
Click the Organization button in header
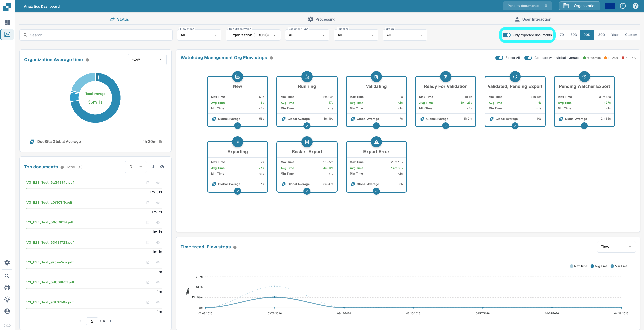click(x=579, y=6)
